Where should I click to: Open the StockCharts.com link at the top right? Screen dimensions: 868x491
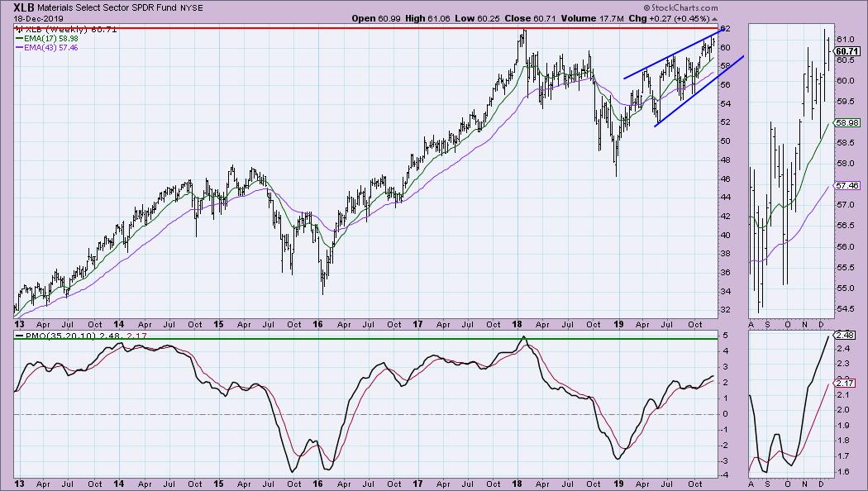684,7
